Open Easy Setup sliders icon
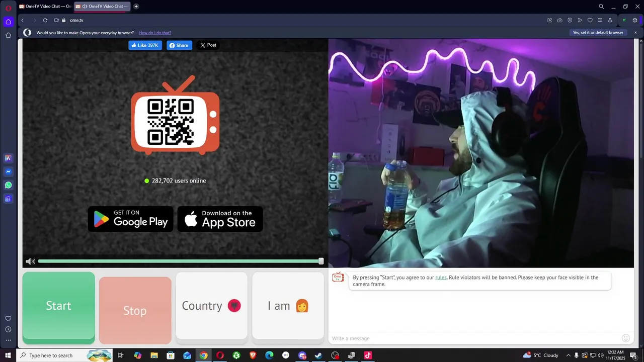The image size is (644, 362). tap(600, 20)
